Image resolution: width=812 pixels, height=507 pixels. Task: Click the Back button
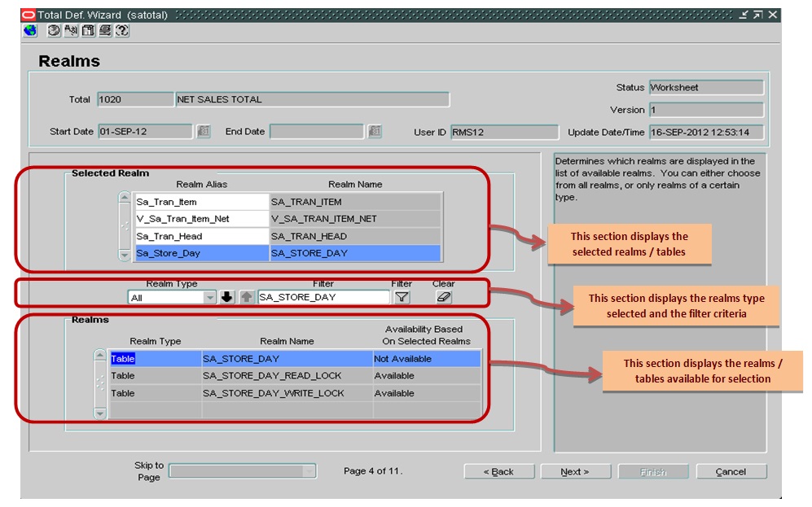pyautogui.click(x=500, y=471)
